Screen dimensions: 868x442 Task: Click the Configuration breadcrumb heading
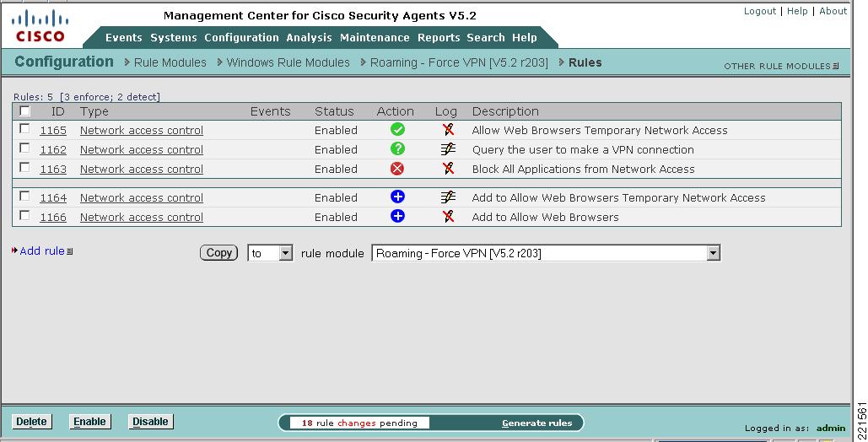[x=64, y=62]
